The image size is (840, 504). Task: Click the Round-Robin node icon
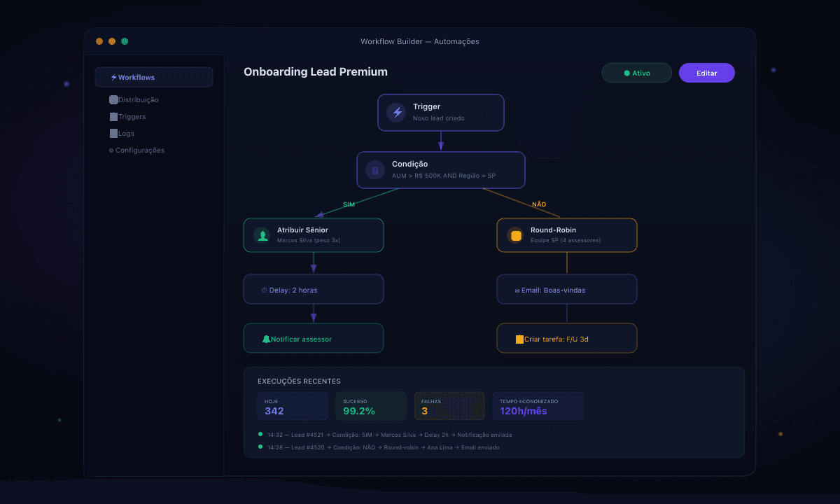515,235
